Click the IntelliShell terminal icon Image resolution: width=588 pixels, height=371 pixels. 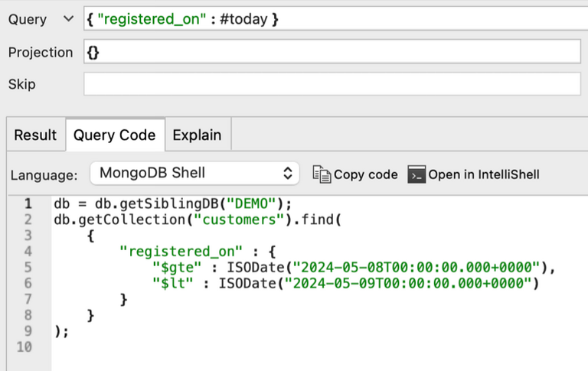point(416,174)
